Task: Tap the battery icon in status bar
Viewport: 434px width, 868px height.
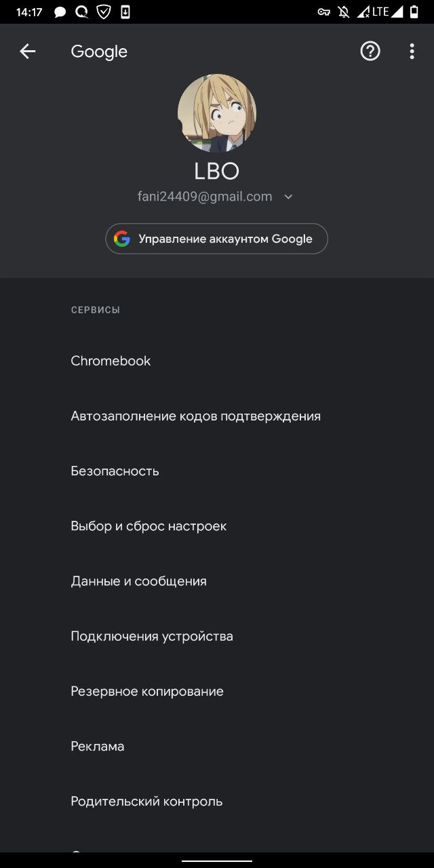Action: click(x=414, y=12)
